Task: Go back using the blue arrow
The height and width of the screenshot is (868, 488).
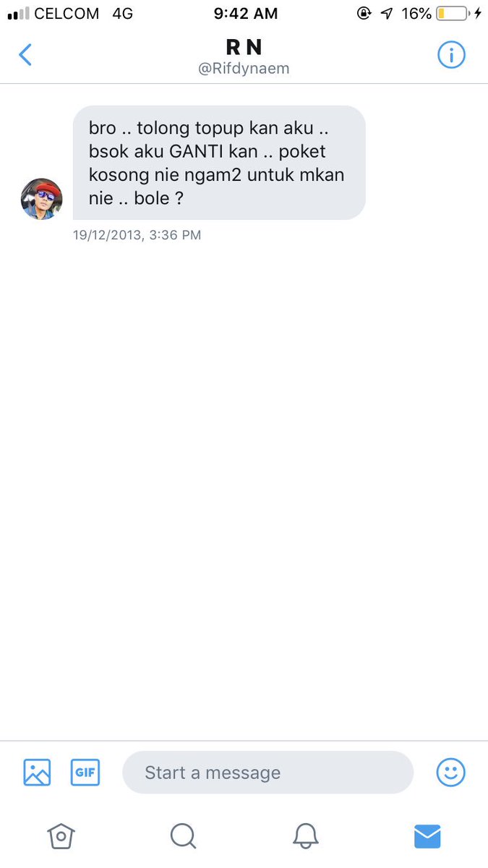Action: tap(25, 55)
